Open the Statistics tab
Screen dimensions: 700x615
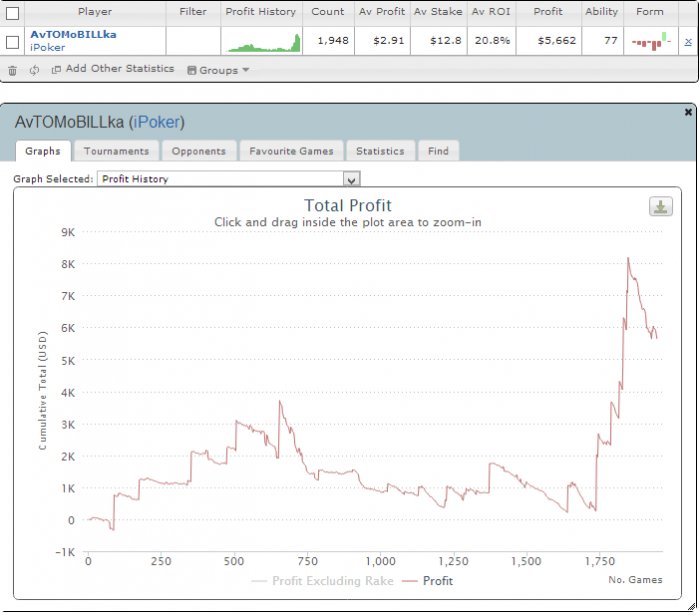pyautogui.click(x=380, y=151)
